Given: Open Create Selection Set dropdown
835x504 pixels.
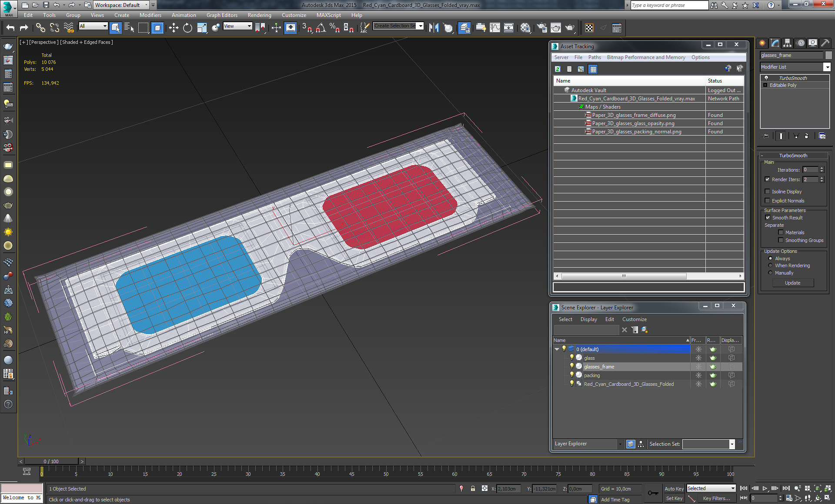Looking at the screenshot, I should [x=420, y=26].
